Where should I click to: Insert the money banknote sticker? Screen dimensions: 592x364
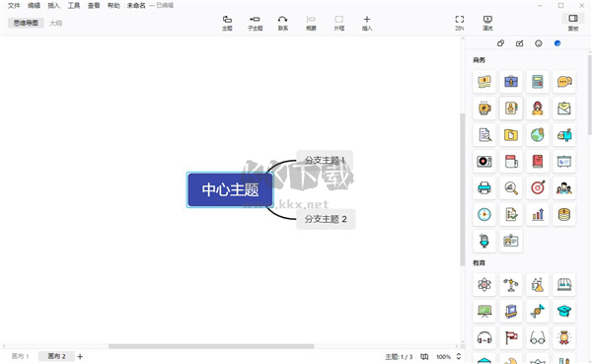[x=484, y=82]
